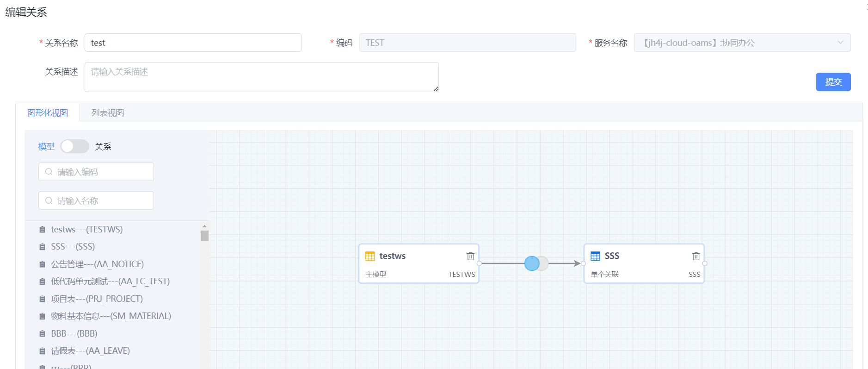Click the search icon in the code field
This screenshot has width=868, height=369.
point(49,172)
